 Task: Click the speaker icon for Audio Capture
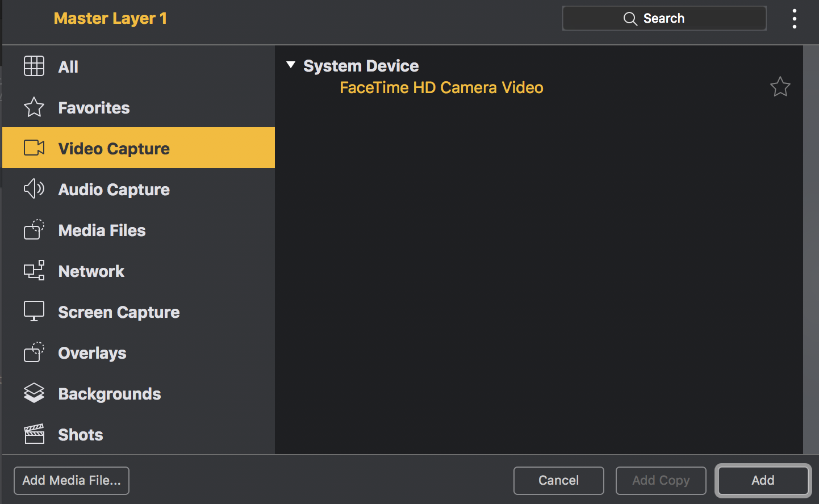[34, 188]
